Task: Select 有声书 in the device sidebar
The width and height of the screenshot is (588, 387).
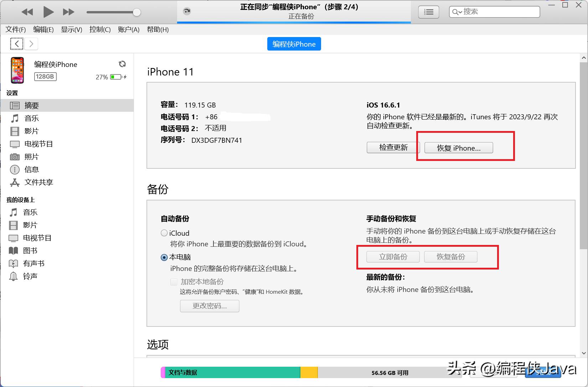Action: (34, 263)
